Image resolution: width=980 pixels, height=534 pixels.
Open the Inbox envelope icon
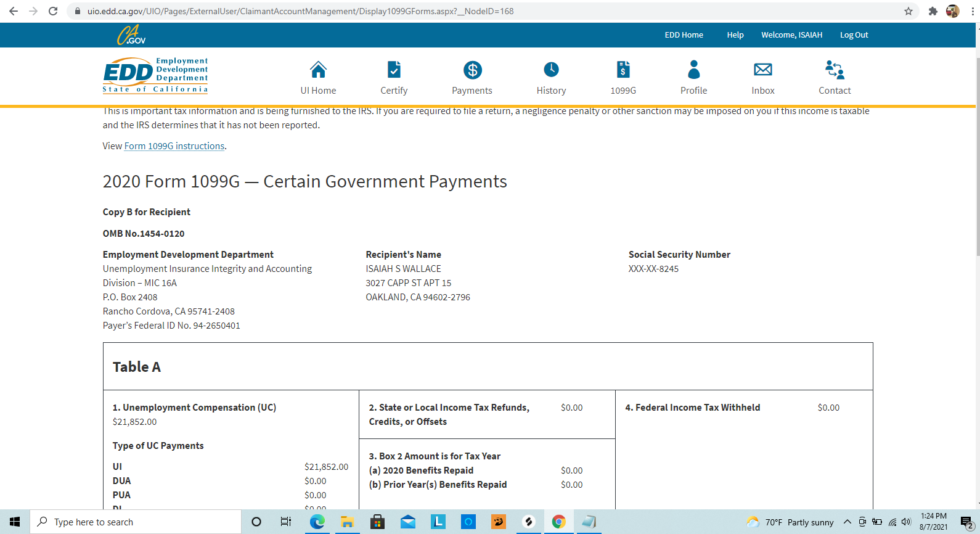tap(762, 70)
